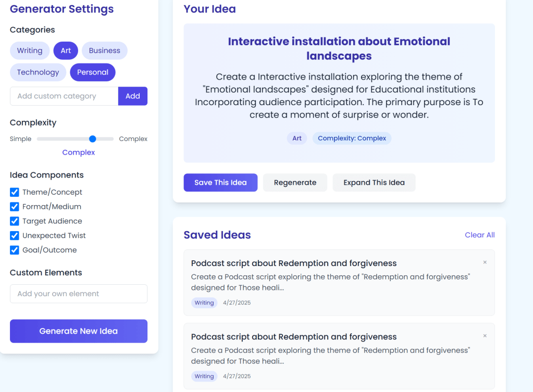Select the Writing category chip

click(30, 50)
